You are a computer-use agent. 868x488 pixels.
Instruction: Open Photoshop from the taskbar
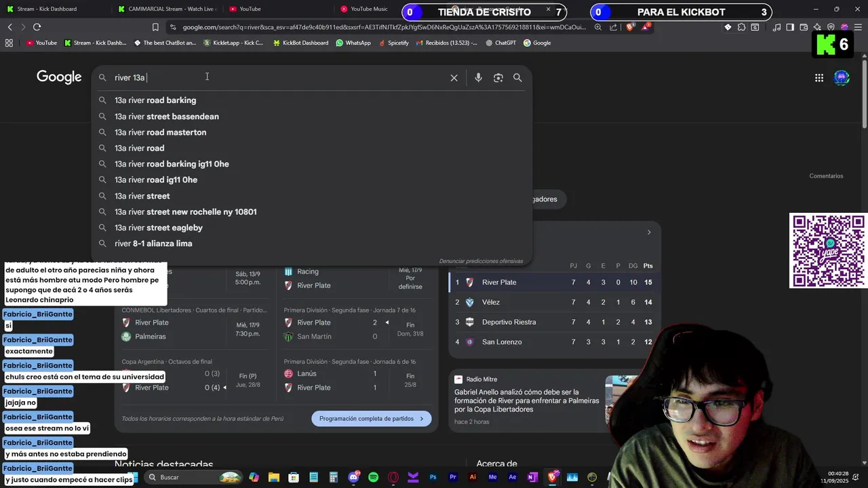point(433,477)
